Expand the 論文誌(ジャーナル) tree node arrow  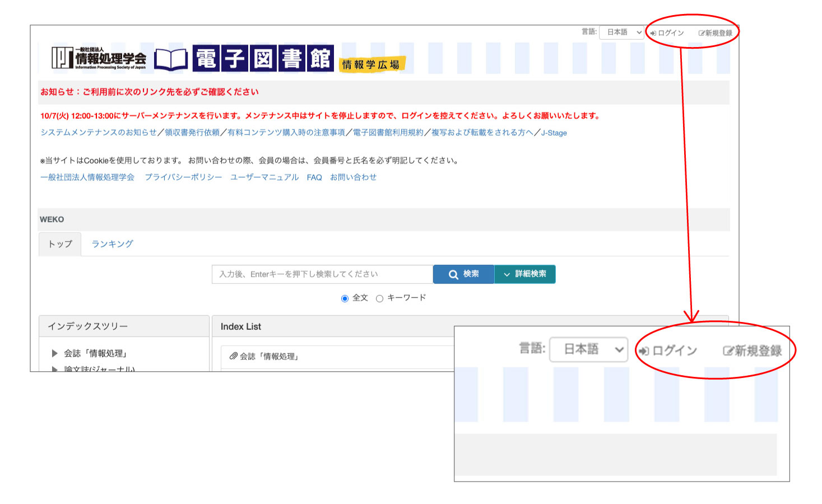pyautogui.click(x=54, y=368)
